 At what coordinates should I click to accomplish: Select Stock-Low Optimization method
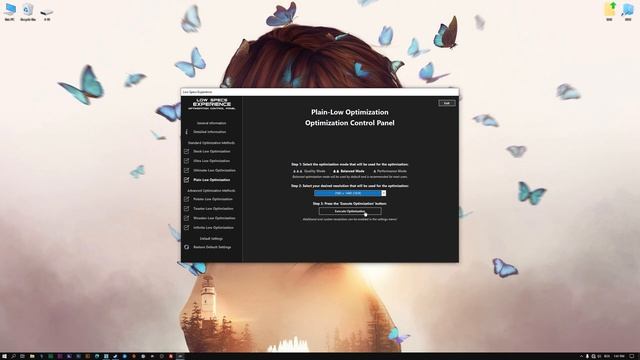(x=211, y=151)
